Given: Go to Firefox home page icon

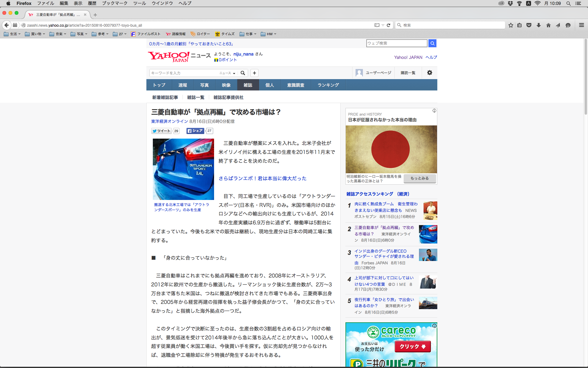Looking at the screenshot, I should 548,25.
